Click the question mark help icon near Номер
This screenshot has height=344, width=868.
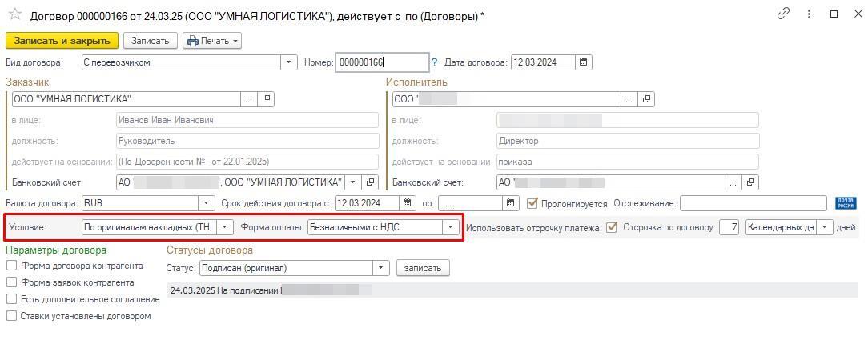coord(435,62)
